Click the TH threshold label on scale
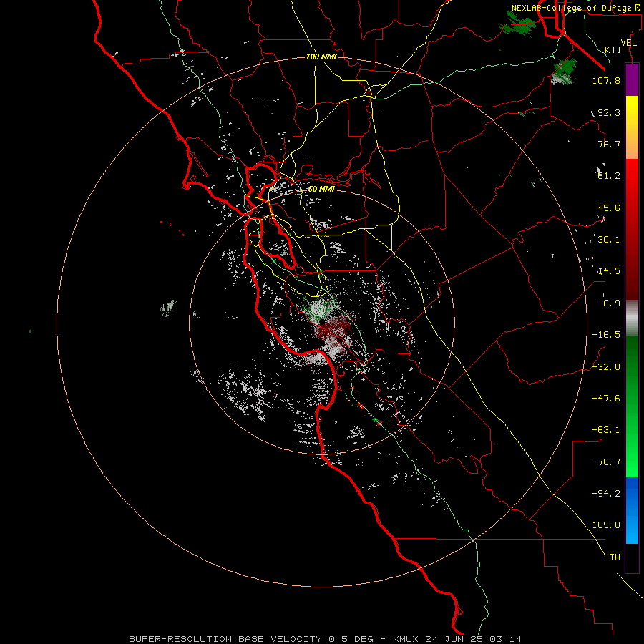The image size is (644, 644). 615,557
